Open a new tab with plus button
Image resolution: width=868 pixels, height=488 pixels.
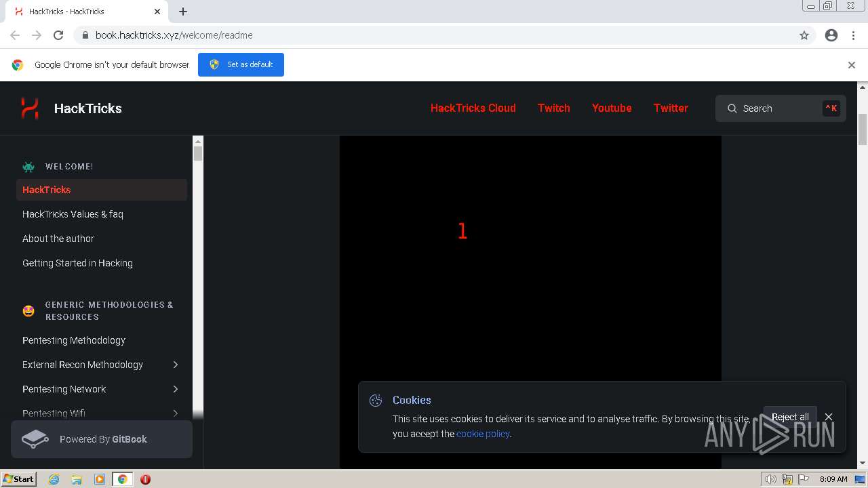click(183, 12)
